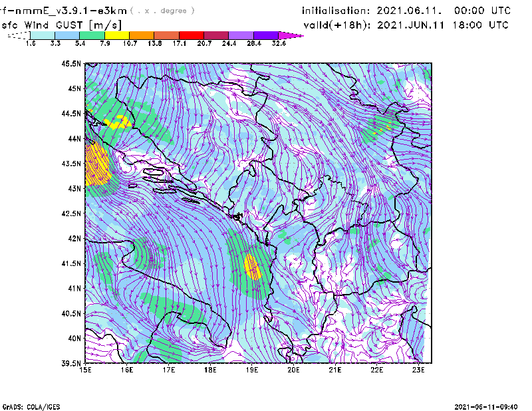Click the legend value 10.7

(130, 43)
